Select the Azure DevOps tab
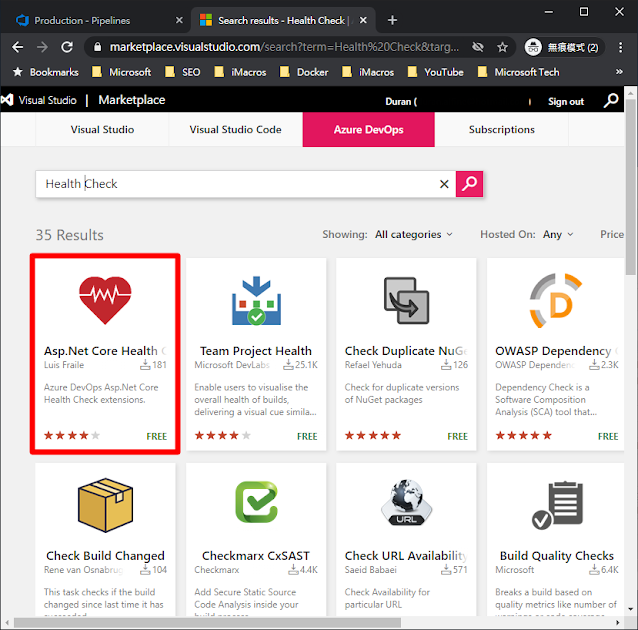Screen dimensions: 638x630 [369, 129]
